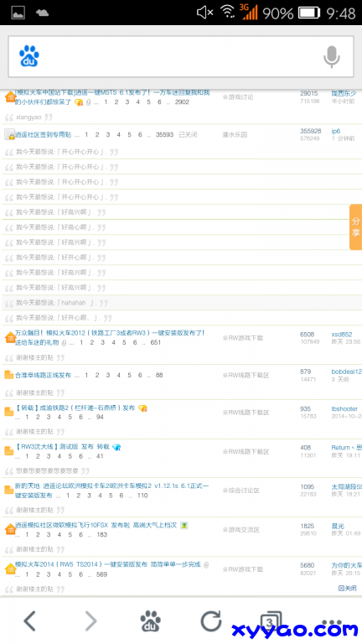Click the 关闭 link at bottom right
The width and height of the screenshot is (362, 644).
[x=347, y=589]
